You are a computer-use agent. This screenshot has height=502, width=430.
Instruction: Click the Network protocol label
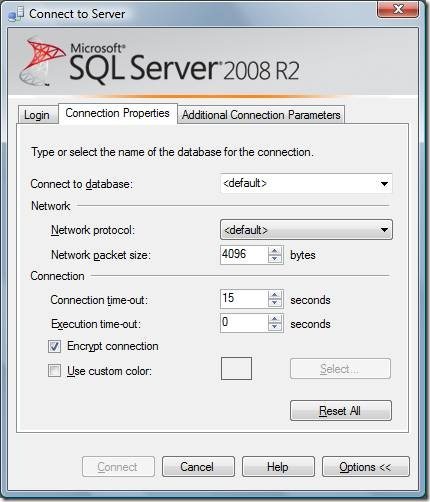pyautogui.click(x=93, y=230)
